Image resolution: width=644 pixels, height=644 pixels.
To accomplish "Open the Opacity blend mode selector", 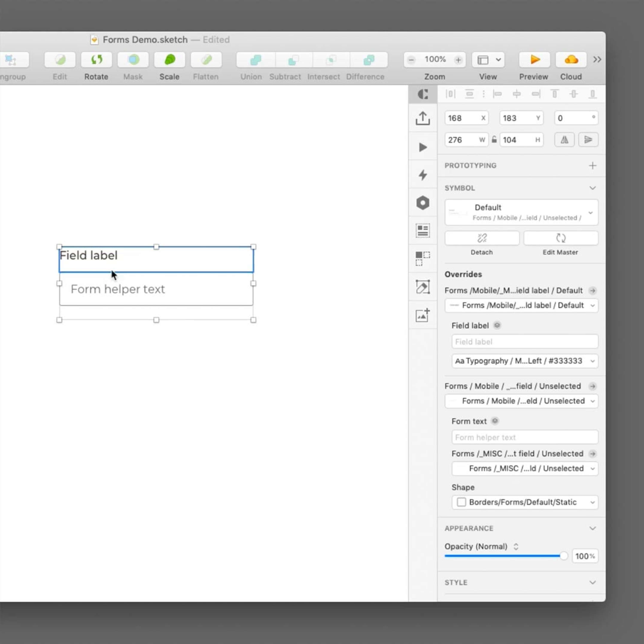I will 516,547.
